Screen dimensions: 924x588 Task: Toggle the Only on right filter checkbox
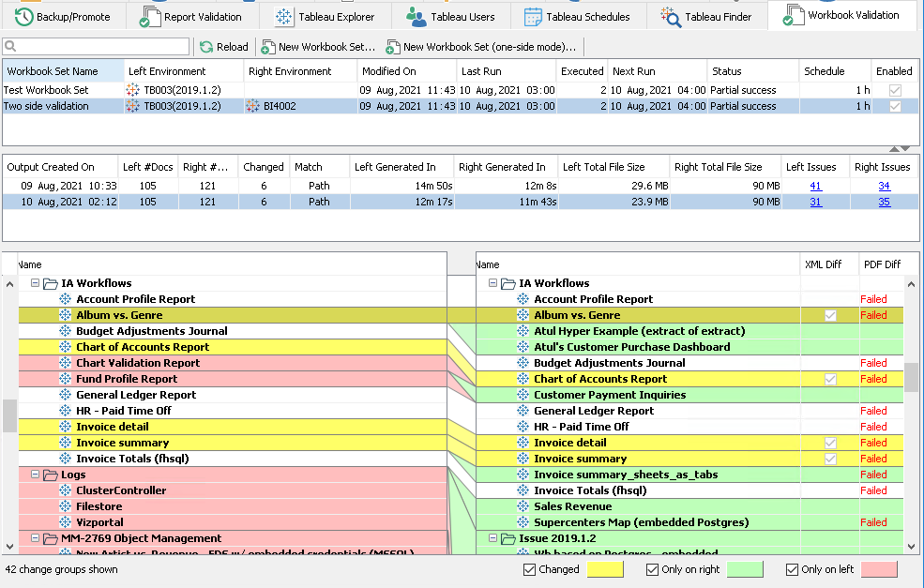652,569
